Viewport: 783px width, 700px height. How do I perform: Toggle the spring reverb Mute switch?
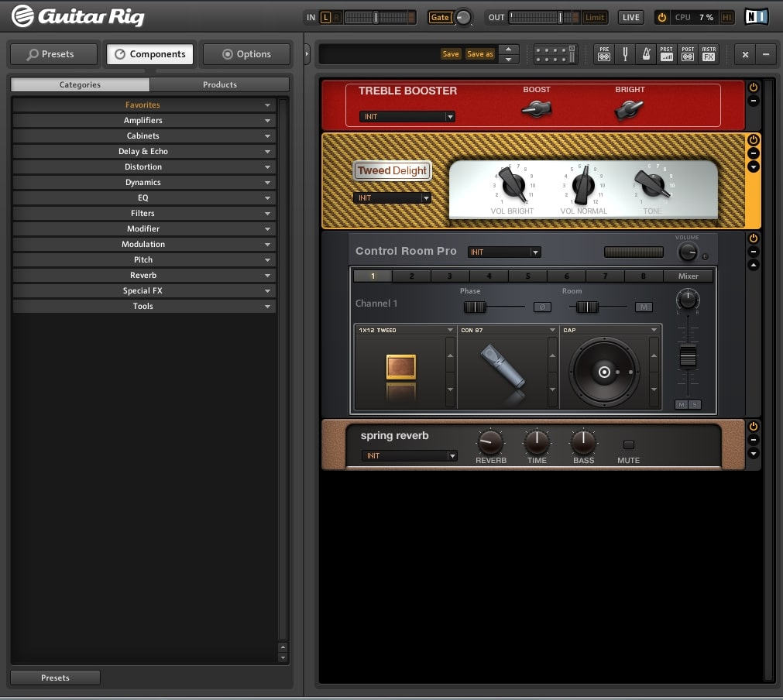(628, 445)
